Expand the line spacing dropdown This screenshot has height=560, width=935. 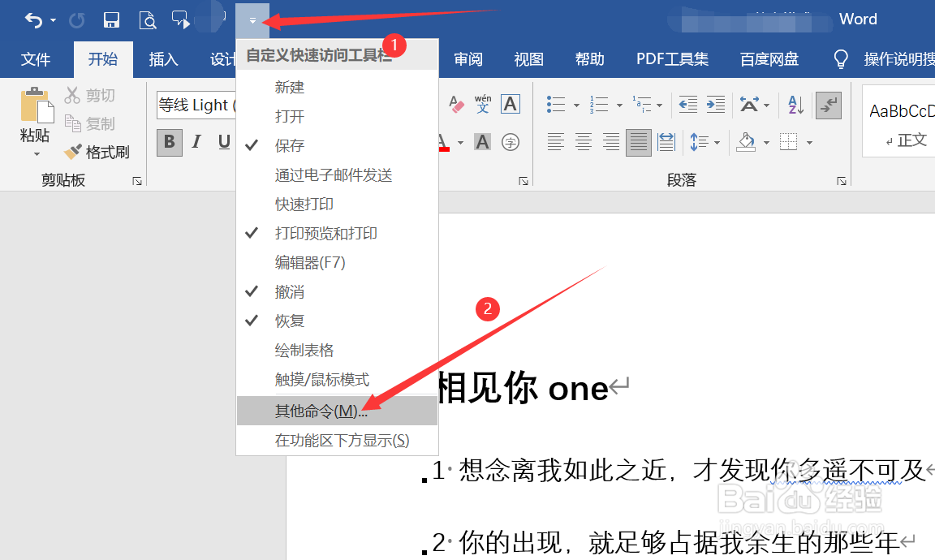pos(715,142)
